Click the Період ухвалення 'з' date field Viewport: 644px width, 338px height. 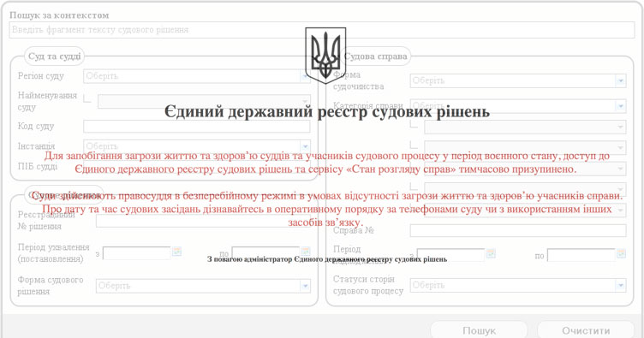click(136, 252)
